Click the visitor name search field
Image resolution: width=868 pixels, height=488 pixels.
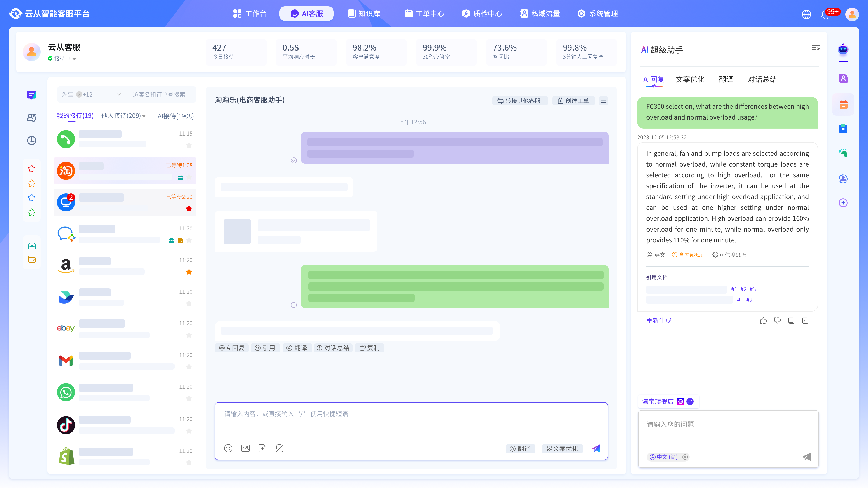[x=159, y=95]
